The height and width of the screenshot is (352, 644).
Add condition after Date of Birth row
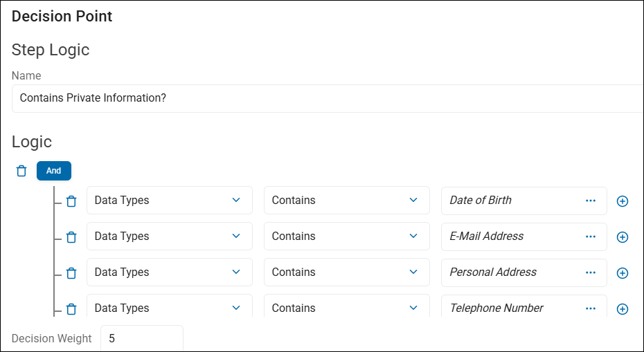pyautogui.click(x=623, y=201)
